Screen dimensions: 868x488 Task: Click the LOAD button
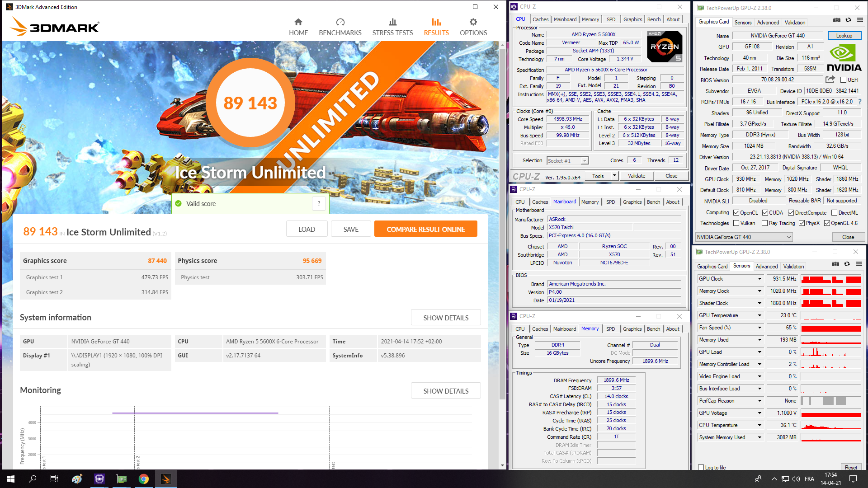307,229
